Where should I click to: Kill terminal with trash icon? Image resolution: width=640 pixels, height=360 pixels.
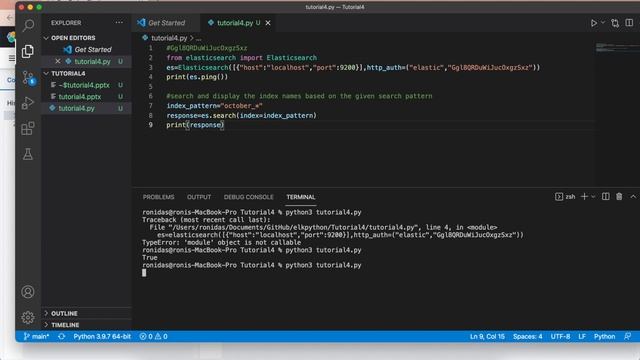(x=619, y=197)
